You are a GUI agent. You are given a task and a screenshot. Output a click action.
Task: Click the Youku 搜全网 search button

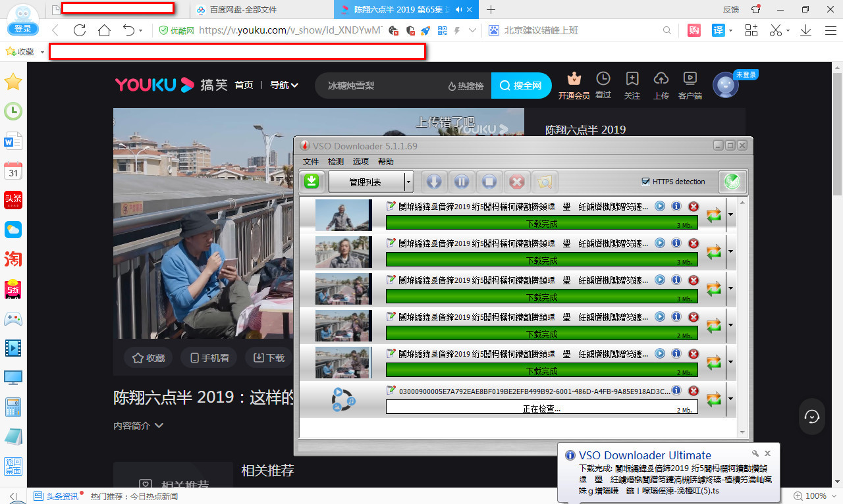(522, 86)
